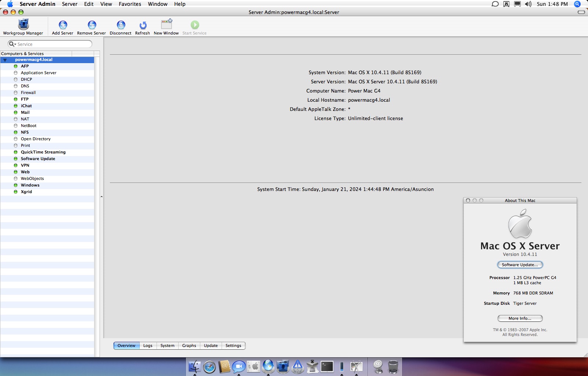Open Workgroup Manager from the toolbar
The image size is (588, 376).
click(x=23, y=27)
